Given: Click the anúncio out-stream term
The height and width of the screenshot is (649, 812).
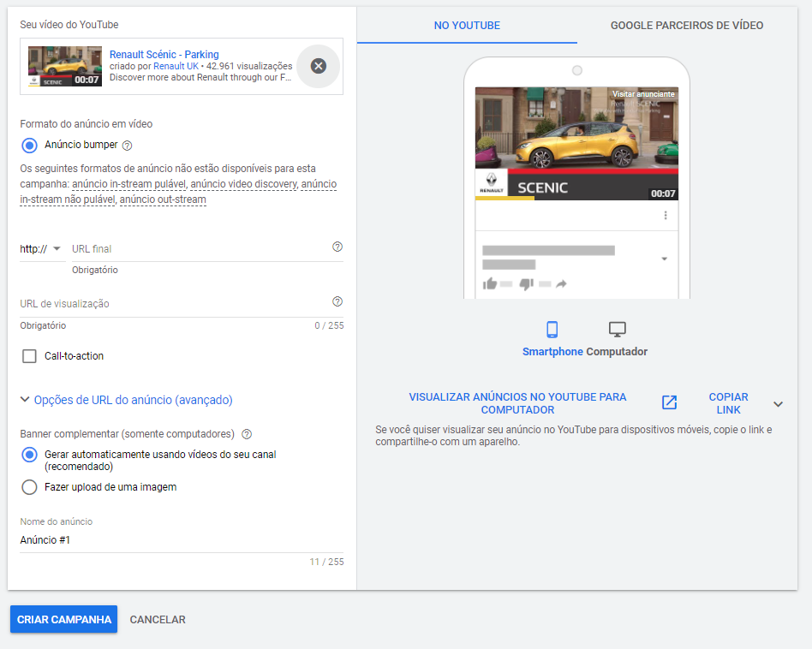Looking at the screenshot, I should (x=163, y=199).
